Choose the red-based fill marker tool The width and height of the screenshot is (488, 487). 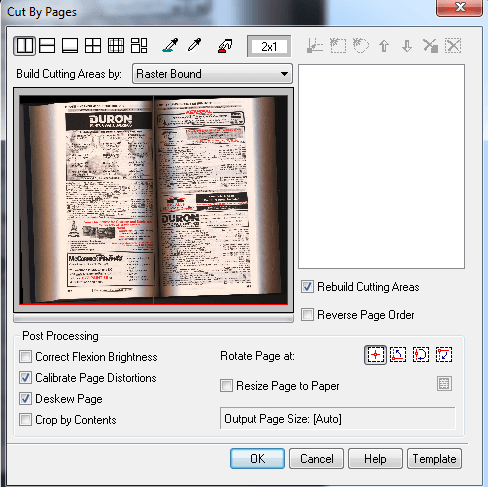point(225,46)
